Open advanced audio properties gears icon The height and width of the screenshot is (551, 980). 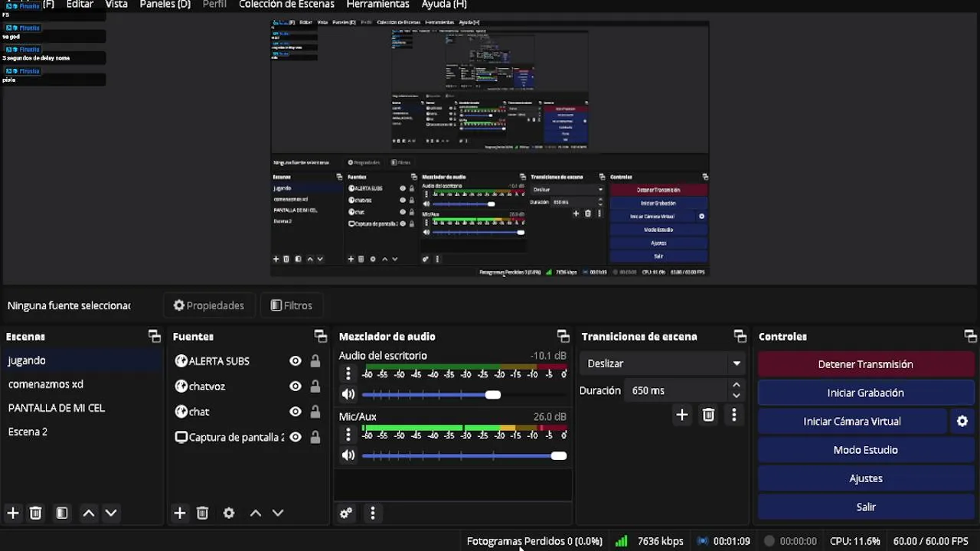pos(346,513)
